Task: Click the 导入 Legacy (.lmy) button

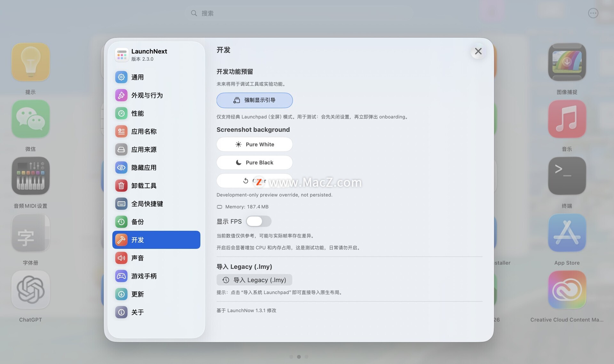Action: [x=254, y=280]
